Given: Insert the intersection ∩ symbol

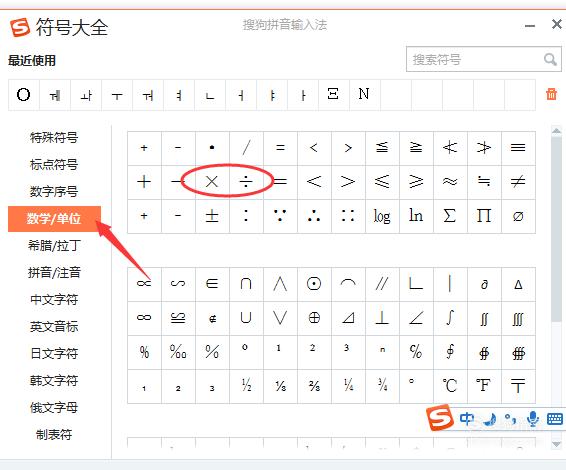Looking at the screenshot, I should pyautogui.click(x=246, y=284).
